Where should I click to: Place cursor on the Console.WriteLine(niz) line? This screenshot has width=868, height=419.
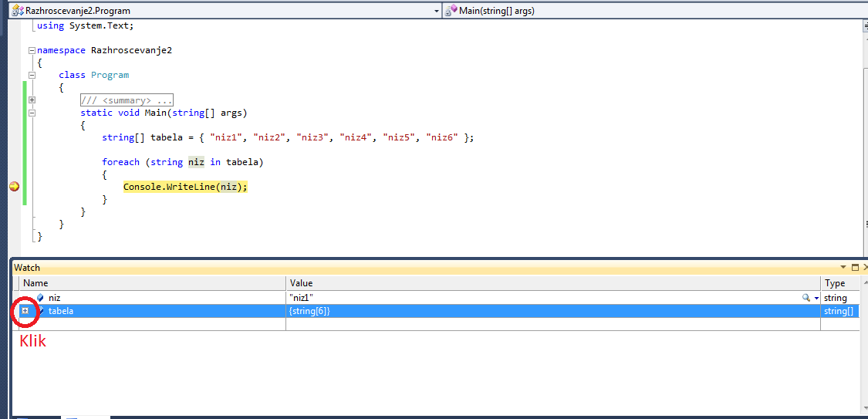pyautogui.click(x=185, y=187)
